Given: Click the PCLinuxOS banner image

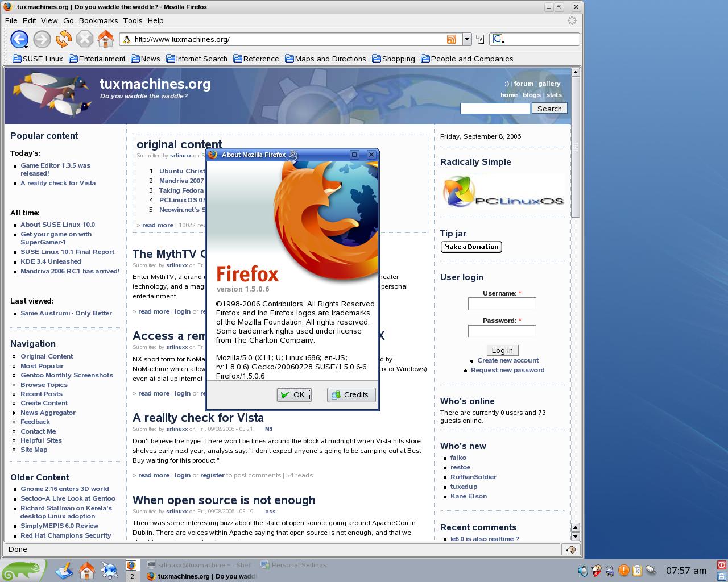Looking at the screenshot, I should point(503,192).
